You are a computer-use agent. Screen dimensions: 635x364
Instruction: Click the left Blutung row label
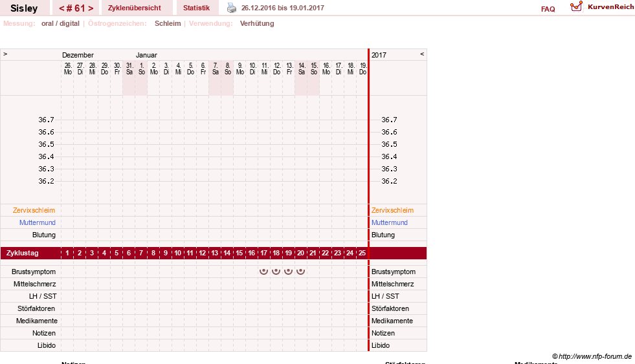[x=44, y=235]
